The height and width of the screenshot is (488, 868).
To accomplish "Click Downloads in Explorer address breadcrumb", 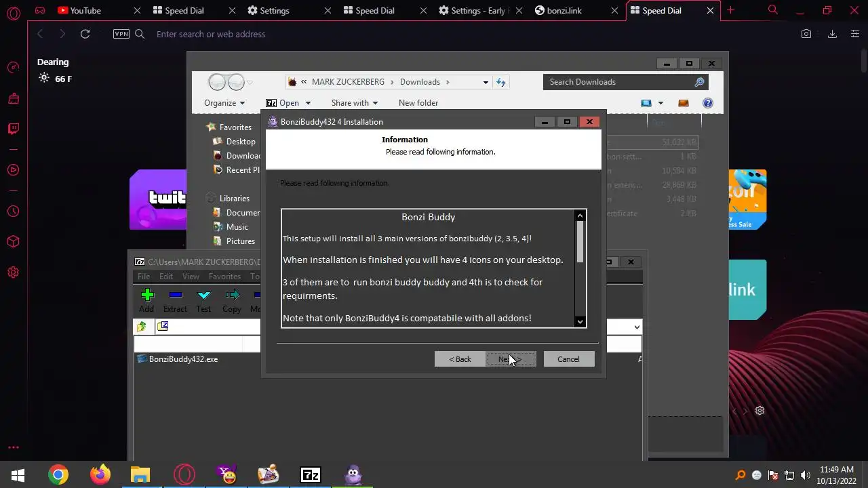I will 420,82.
